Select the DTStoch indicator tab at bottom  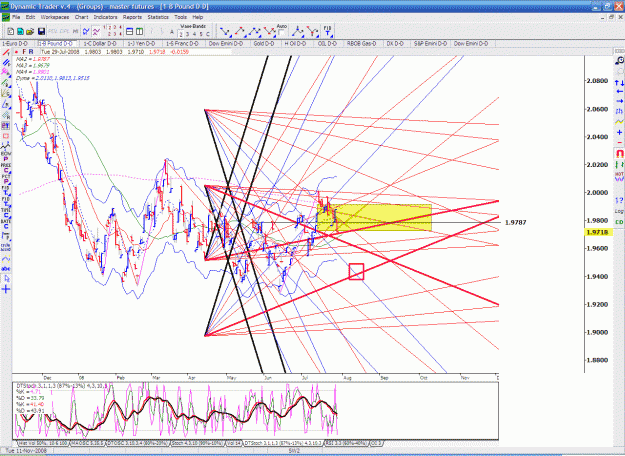[283, 443]
